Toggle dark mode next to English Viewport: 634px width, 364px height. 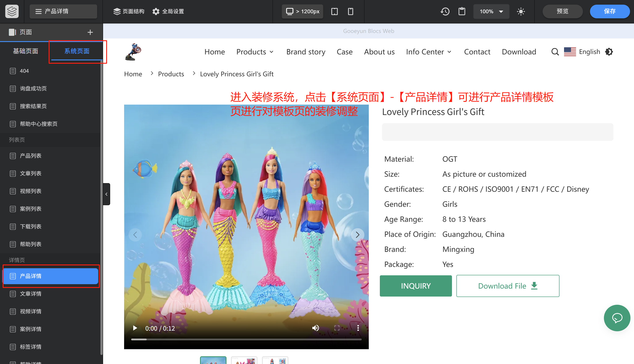(x=609, y=52)
